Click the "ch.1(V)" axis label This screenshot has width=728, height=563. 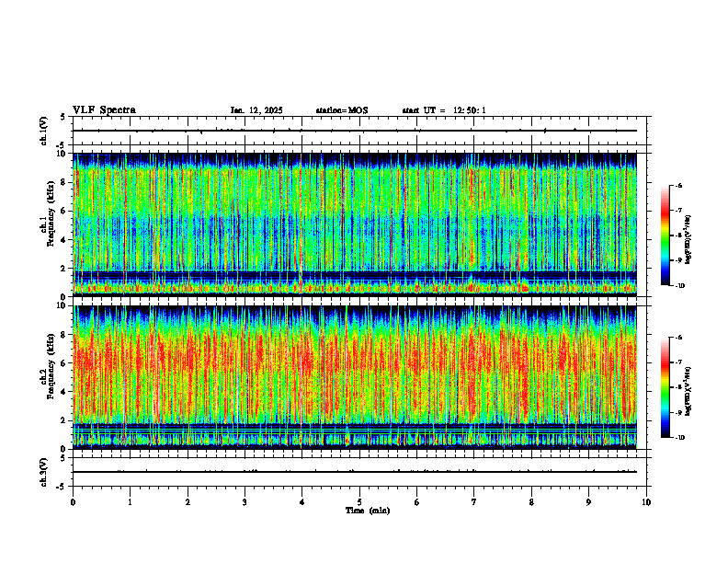click(43, 131)
